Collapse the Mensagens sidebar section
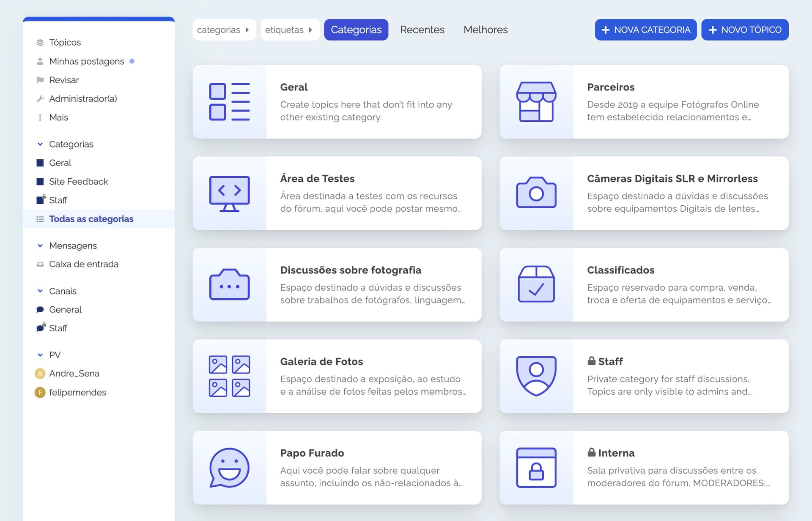The height and width of the screenshot is (521, 812). pos(40,245)
